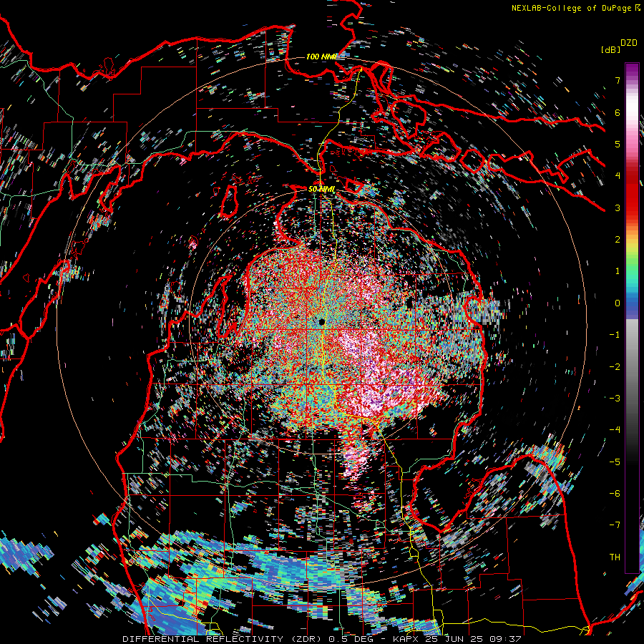
Task: Click the "-7" value on color scale
Action: 615,525
